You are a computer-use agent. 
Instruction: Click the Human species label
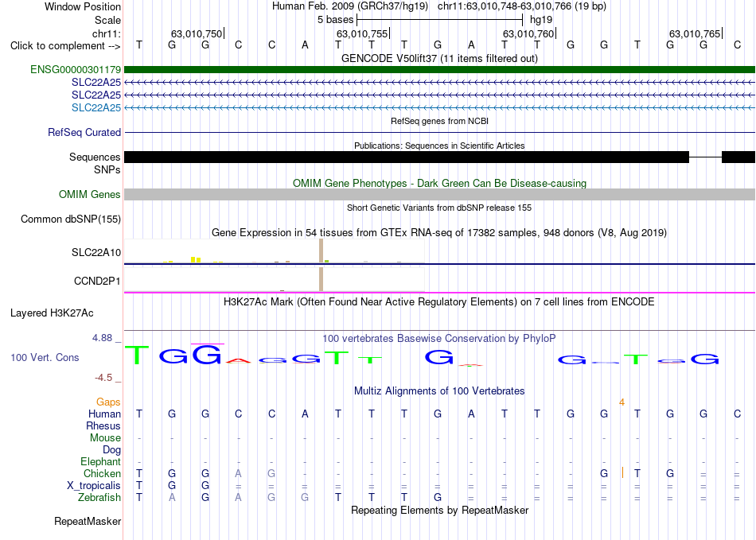[104, 414]
